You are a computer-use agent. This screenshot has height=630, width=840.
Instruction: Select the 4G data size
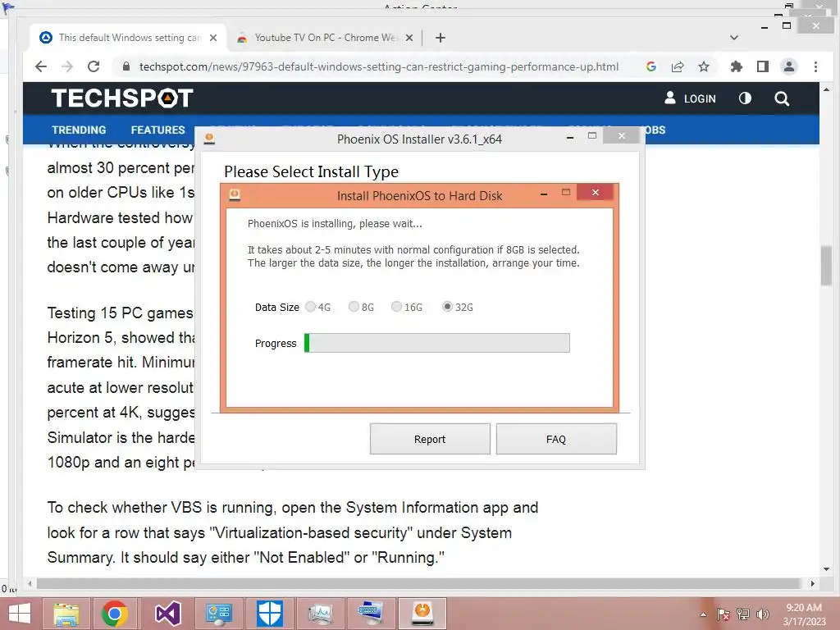click(310, 307)
